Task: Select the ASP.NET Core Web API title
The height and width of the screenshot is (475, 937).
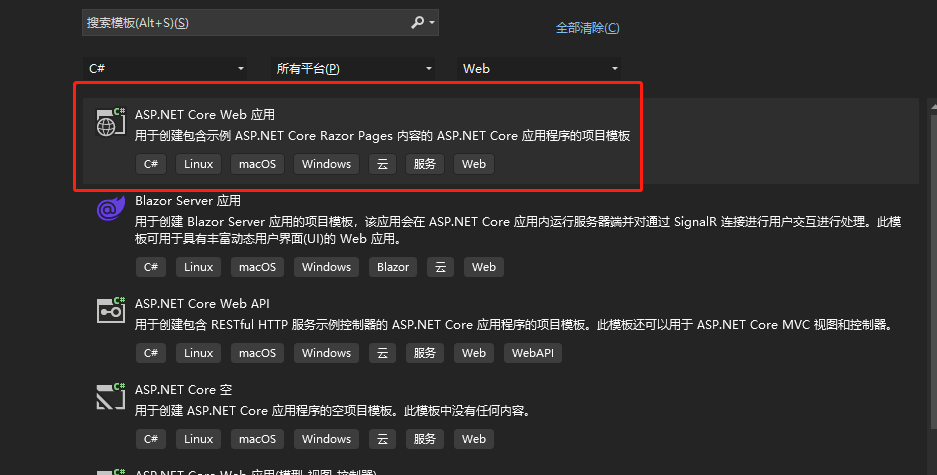Action: tap(202, 304)
